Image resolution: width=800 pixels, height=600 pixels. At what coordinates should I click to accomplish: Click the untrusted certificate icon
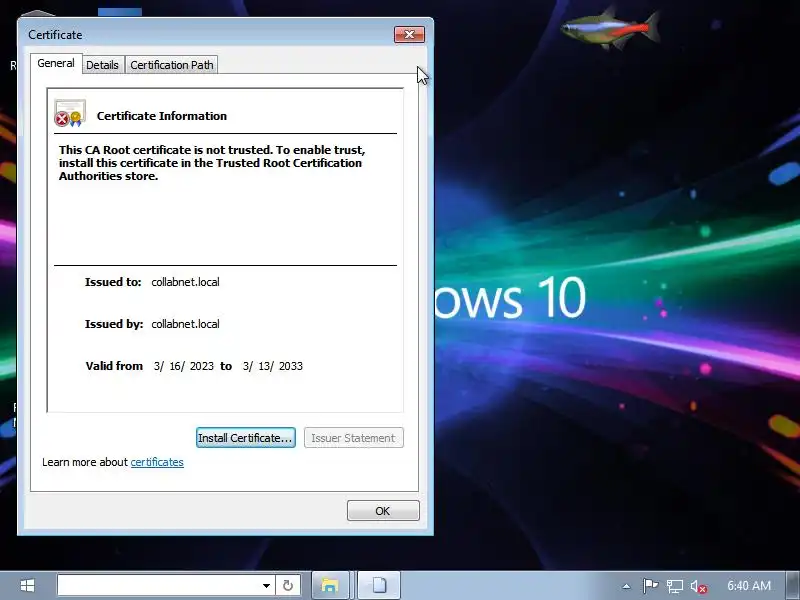coord(69,113)
